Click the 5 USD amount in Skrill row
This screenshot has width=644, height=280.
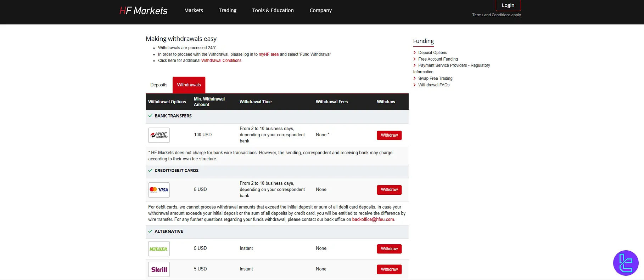200,269
